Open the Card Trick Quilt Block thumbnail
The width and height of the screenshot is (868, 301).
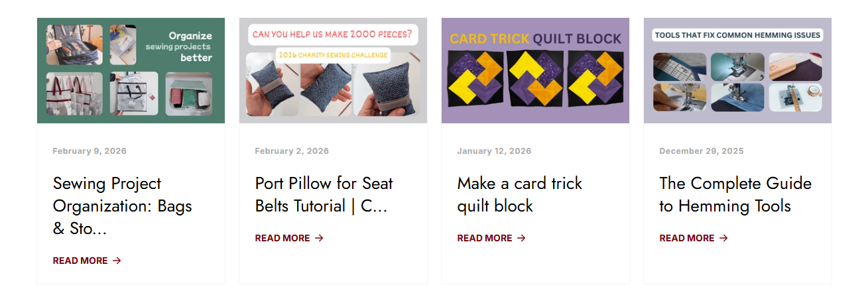coord(535,70)
